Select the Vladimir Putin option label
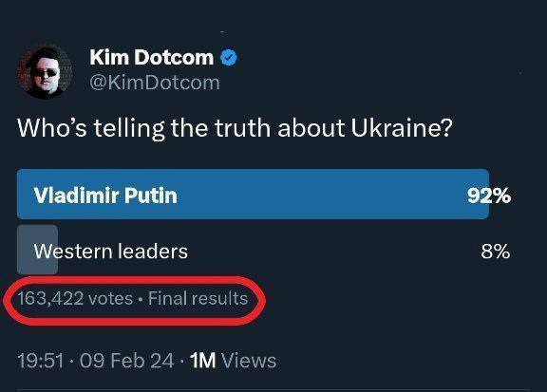 (105, 195)
